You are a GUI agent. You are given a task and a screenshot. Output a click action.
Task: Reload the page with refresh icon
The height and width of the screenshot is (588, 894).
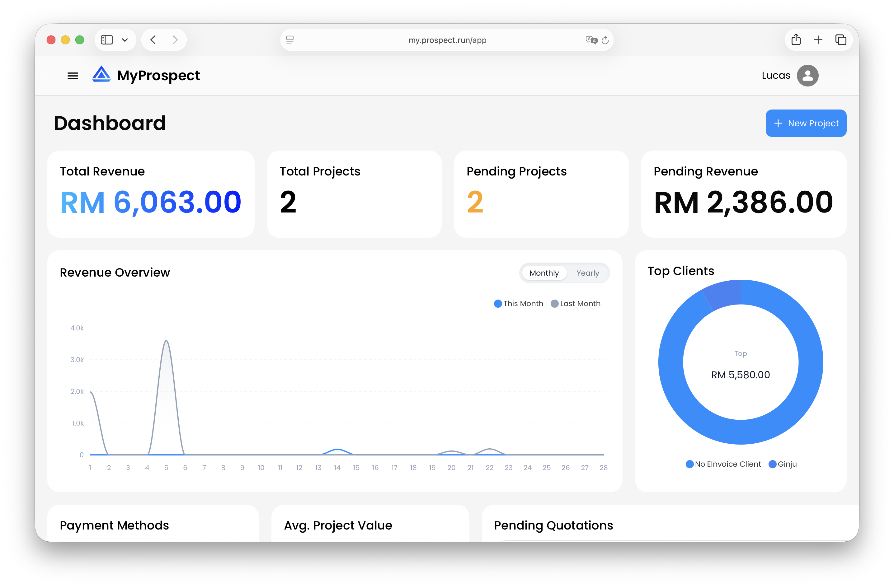[605, 40]
